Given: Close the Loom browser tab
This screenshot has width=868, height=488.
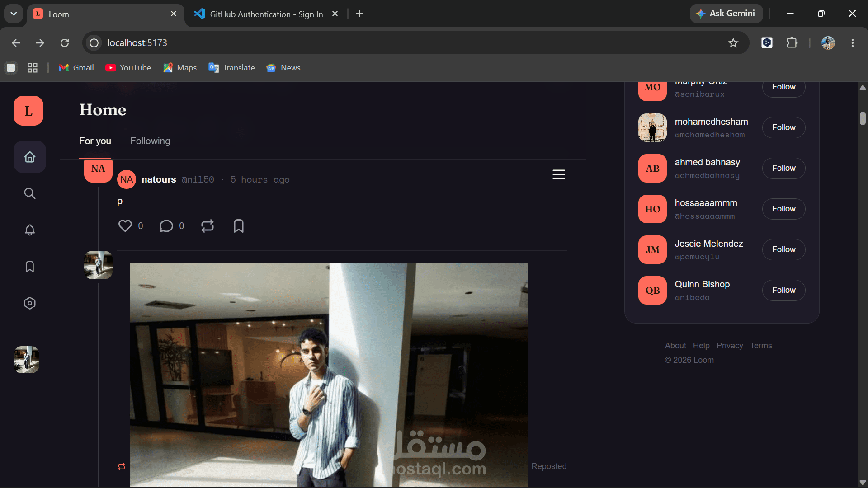Looking at the screenshot, I should [174, 14].
